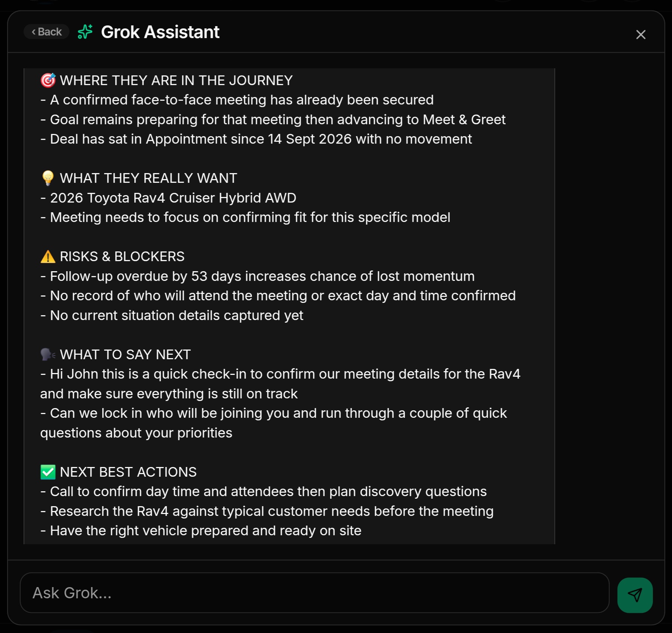Focus the Ask Grok input field
The image size is (672, 633).
[x=314, y=593]
